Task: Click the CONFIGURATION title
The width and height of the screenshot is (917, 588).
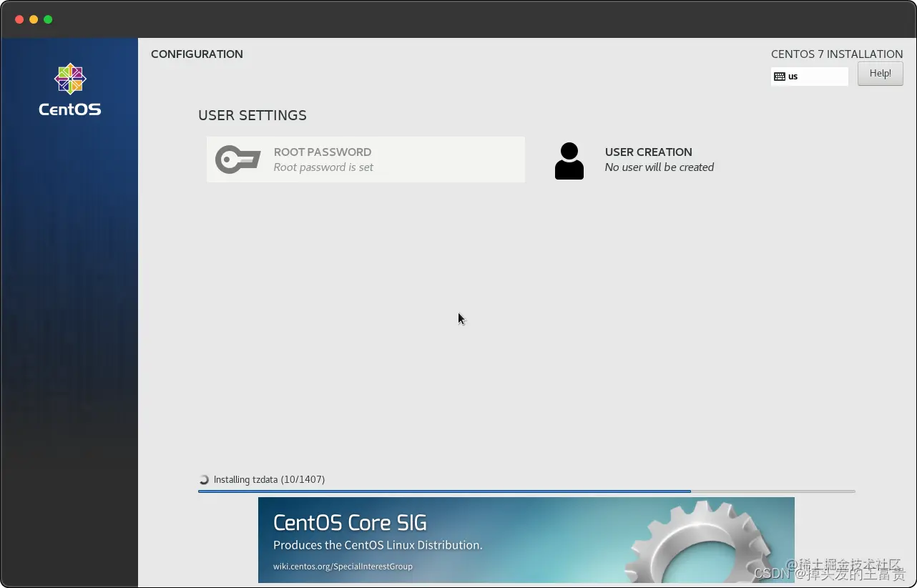Action: [197, 54]
